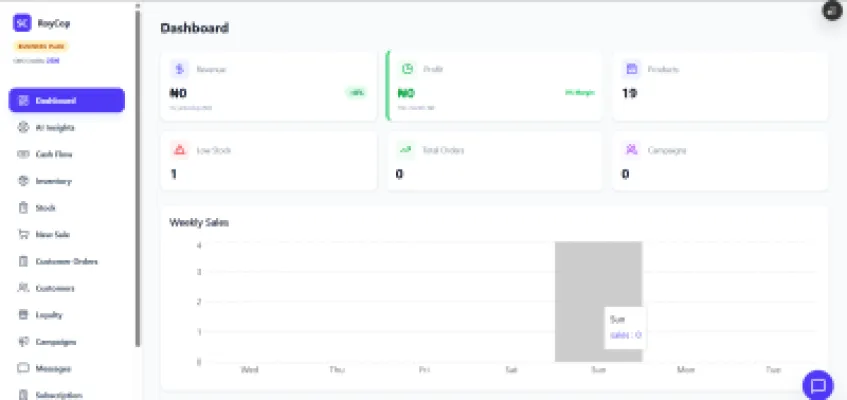Open the Loyalty menu item
This screenshot has width=847, height=400.
[49, 315]
